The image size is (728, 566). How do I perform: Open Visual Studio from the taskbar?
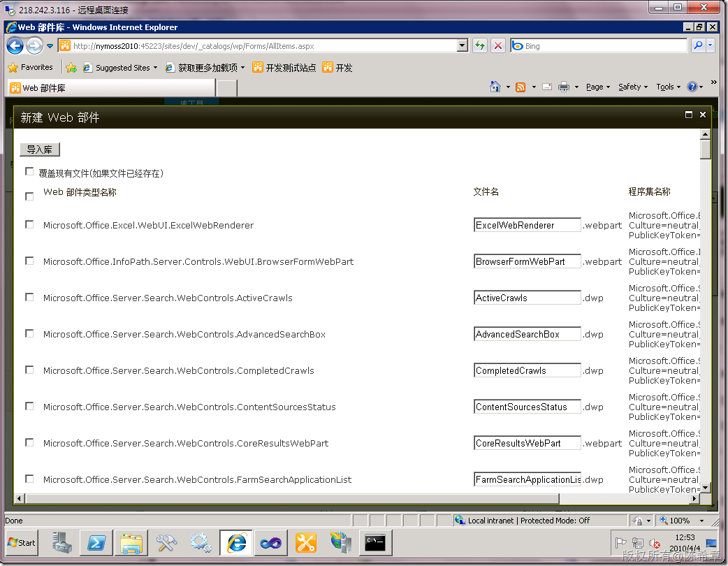tap(271, 542)
